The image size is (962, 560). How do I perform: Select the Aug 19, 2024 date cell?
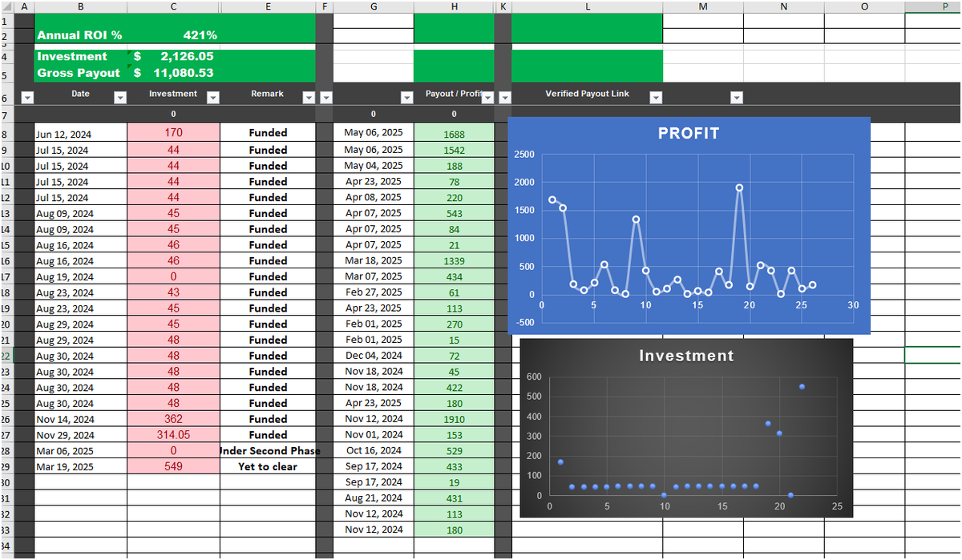[80, 276]
